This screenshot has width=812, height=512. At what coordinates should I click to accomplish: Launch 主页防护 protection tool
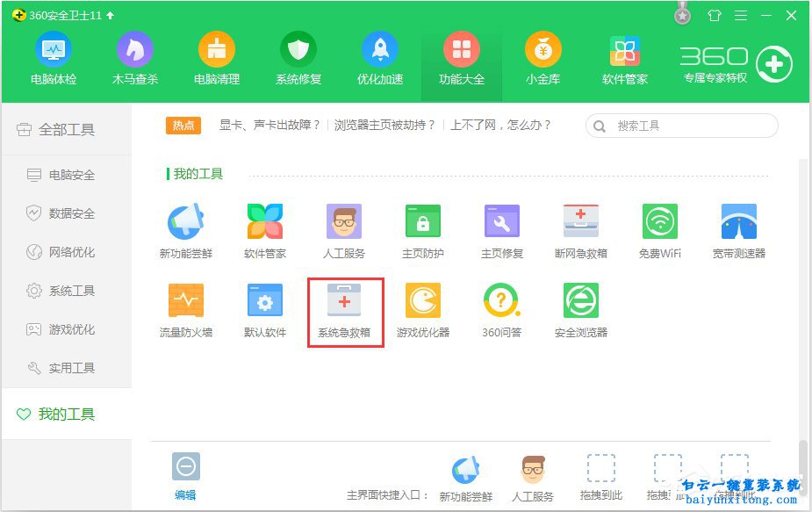422,227
